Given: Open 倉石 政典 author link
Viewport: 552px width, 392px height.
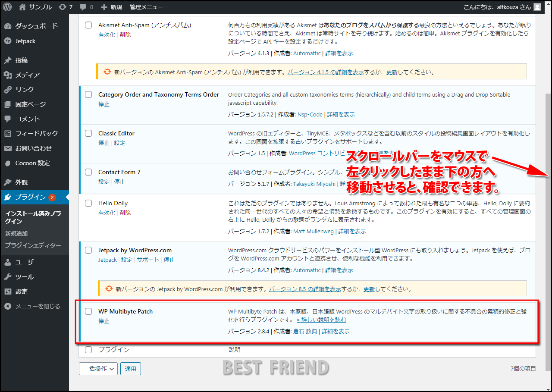Looking at the screenshot, I should pyautogui.click(x=305, y=331).
